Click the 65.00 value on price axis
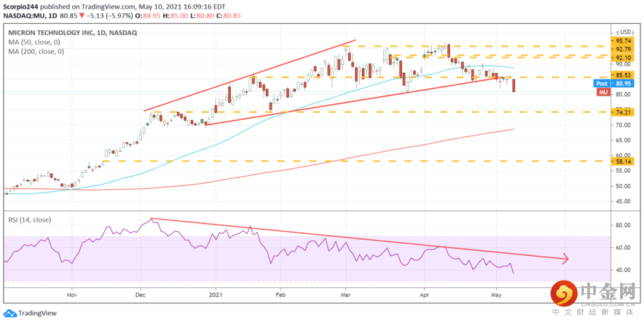The height and width of the screenshot is (323, 644). tap(623, 141)
